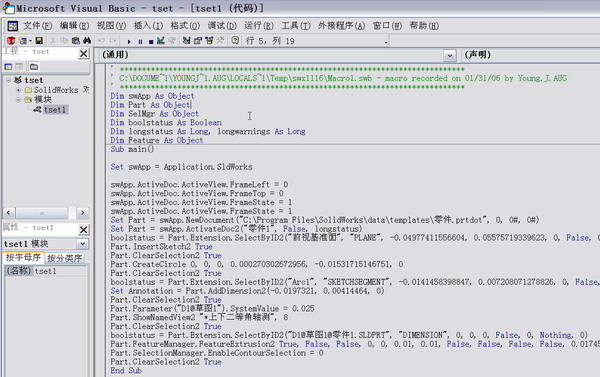This screenshot has width=600, height=377.
Task: Save the macro with the floppy disk icon
Action: (39, 41)
